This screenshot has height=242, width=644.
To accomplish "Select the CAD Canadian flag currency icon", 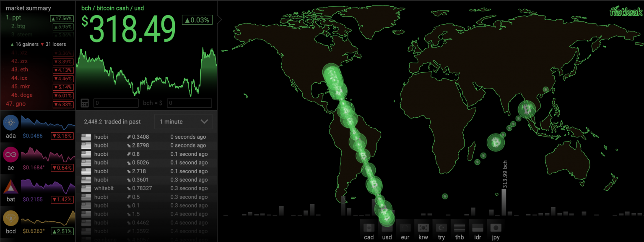I will (x=369, y=228).
